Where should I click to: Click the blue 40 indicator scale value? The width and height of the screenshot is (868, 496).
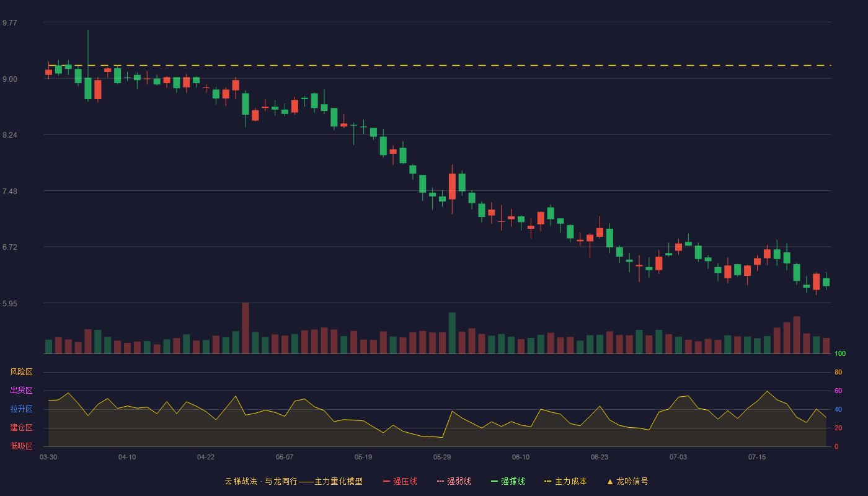tap(838, 409)
